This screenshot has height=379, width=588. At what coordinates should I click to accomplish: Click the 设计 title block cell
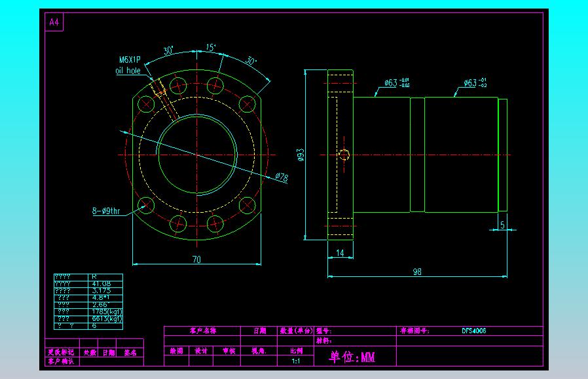click(201, 351)
